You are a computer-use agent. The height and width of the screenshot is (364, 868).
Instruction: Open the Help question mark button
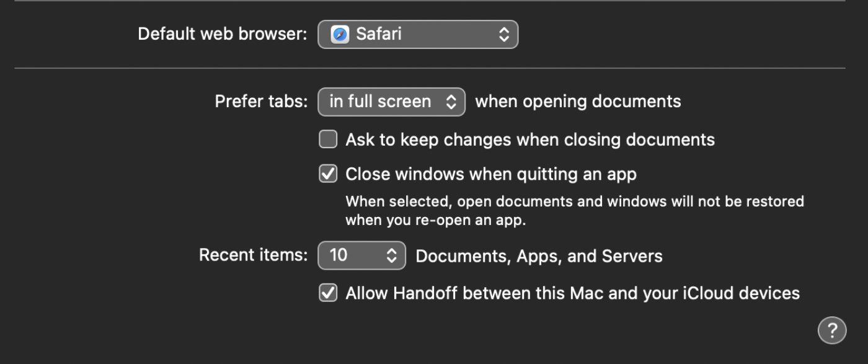pyautogui.click(x=831, y=330)
